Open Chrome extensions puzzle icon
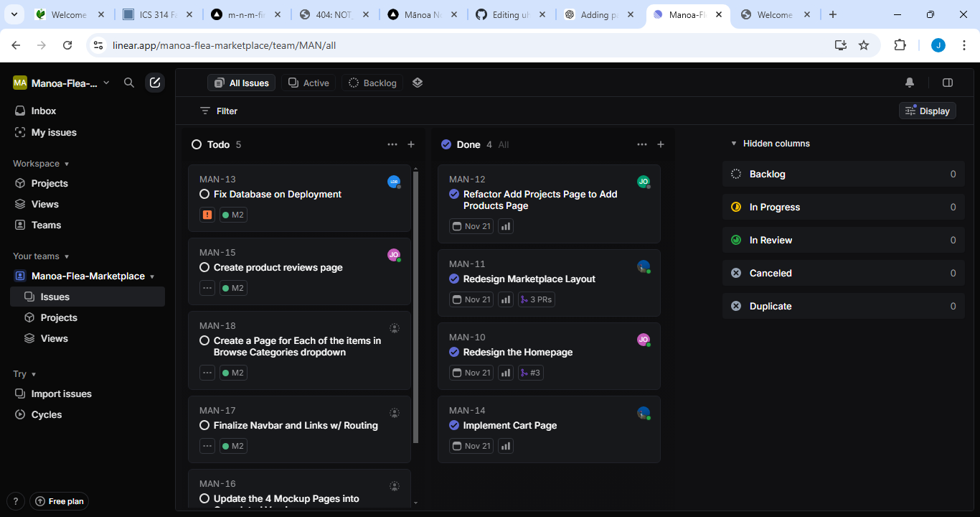The width and height of the screenshot is (980, 517). (900, 45)
